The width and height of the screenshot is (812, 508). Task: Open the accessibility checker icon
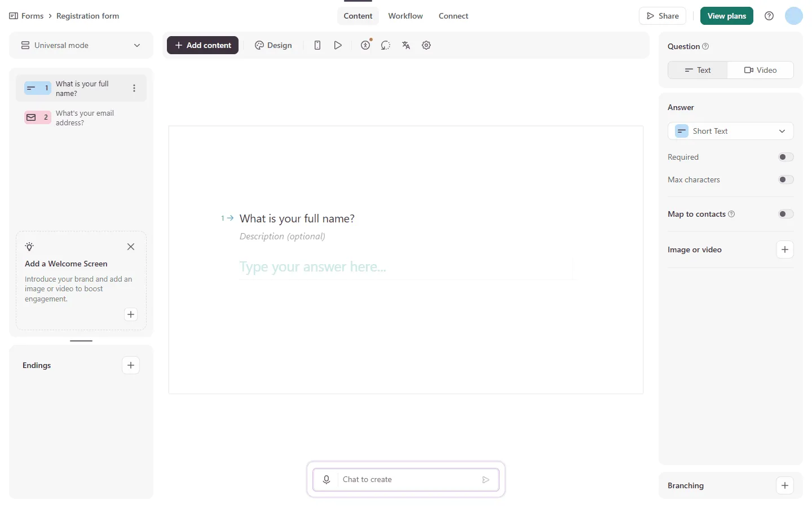[365, 45]
